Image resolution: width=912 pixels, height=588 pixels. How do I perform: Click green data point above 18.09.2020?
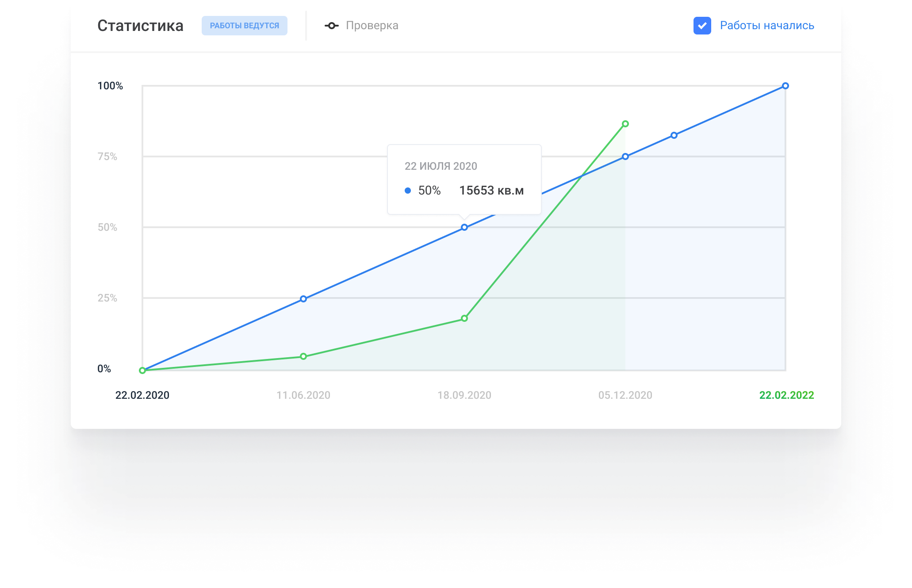(x=464, y=318)
